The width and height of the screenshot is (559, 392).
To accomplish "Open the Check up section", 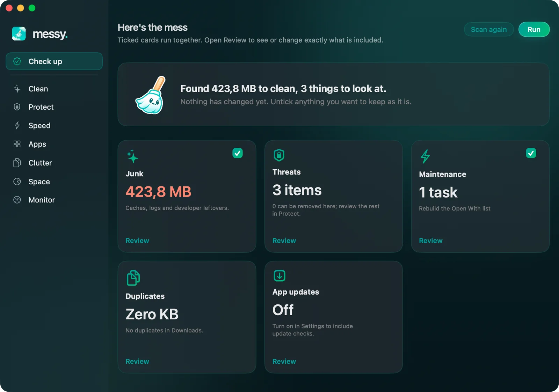I will pos(54,61).
